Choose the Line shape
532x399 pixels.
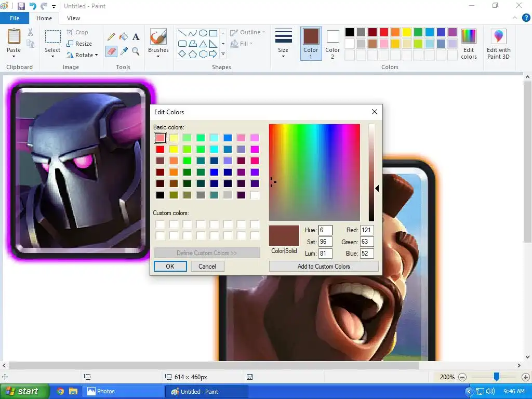tap(182, 33)
